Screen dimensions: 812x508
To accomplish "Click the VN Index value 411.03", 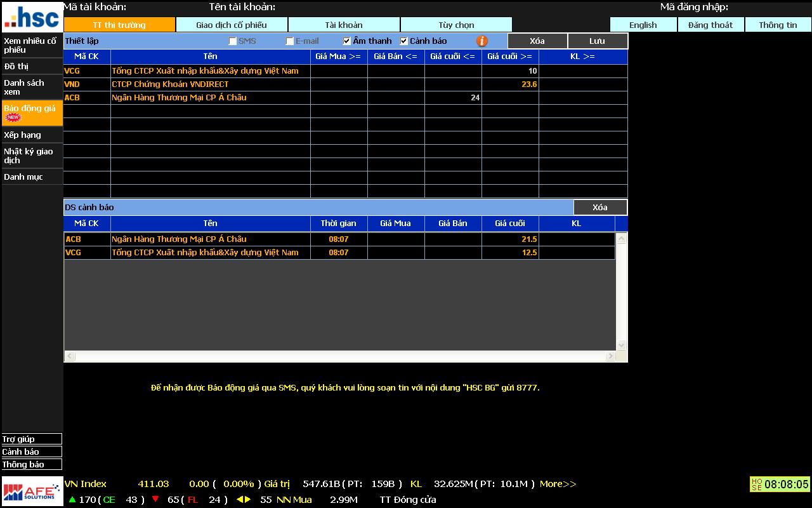I will tap(154, 484).
